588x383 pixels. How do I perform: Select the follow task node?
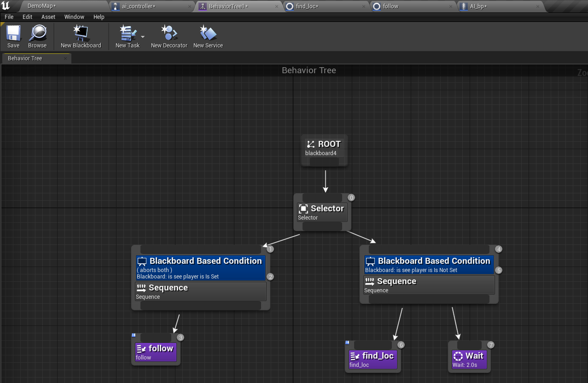pos(155,352)
